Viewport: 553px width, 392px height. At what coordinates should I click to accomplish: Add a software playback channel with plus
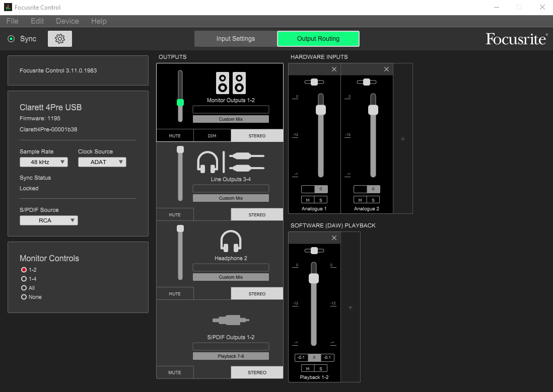click(x=351, y=307)
